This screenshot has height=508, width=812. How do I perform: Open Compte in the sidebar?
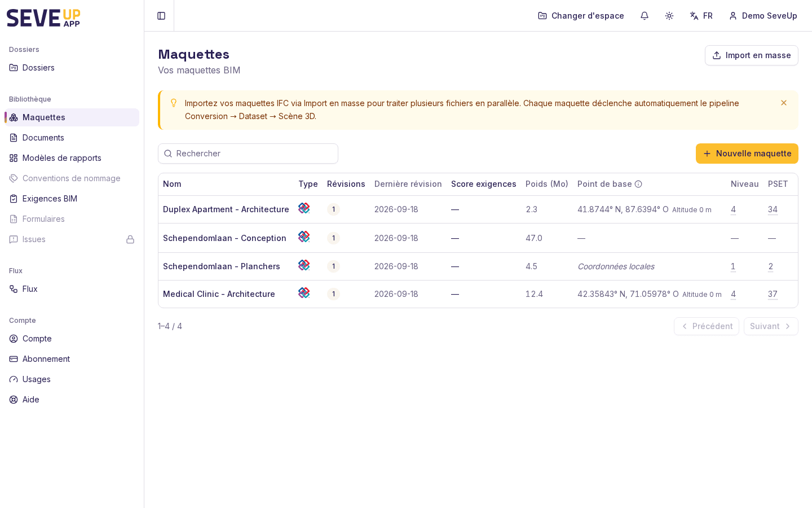coord(72,339)
